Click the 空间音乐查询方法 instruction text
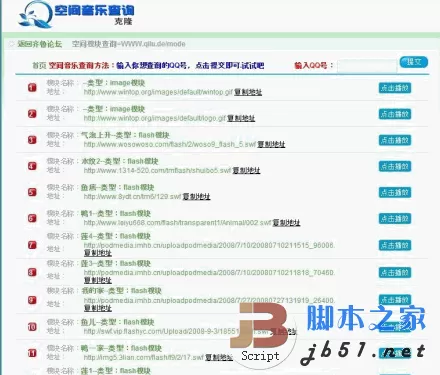Viewport: 440px width, 375px height. point(157,65)
